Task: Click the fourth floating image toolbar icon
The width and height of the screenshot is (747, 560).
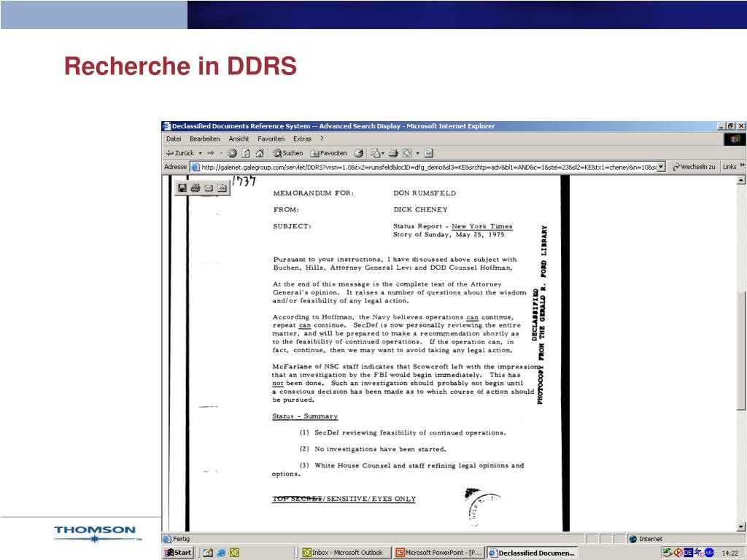Action: (222, 187)
